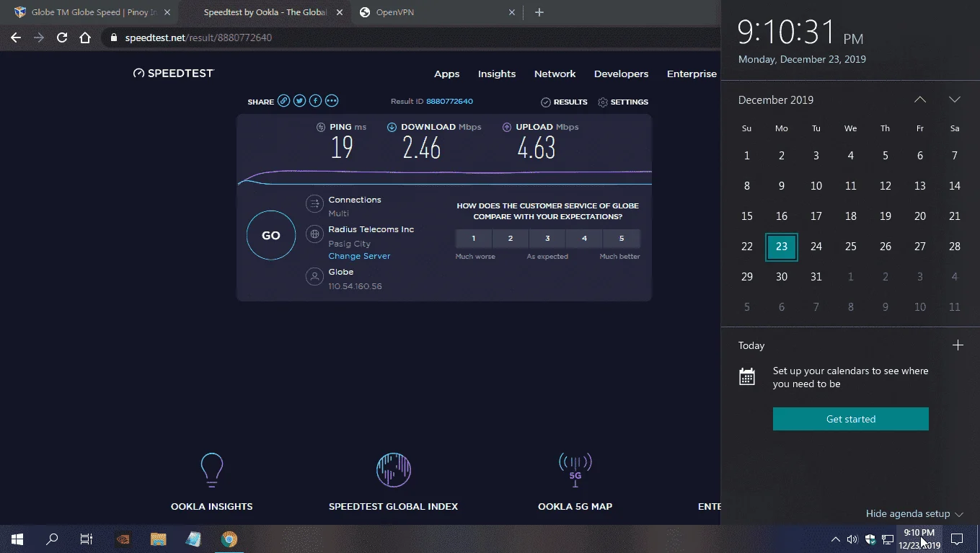Click the address bar URL
This screenshot has height=553, width=980.
click(198, 37)
